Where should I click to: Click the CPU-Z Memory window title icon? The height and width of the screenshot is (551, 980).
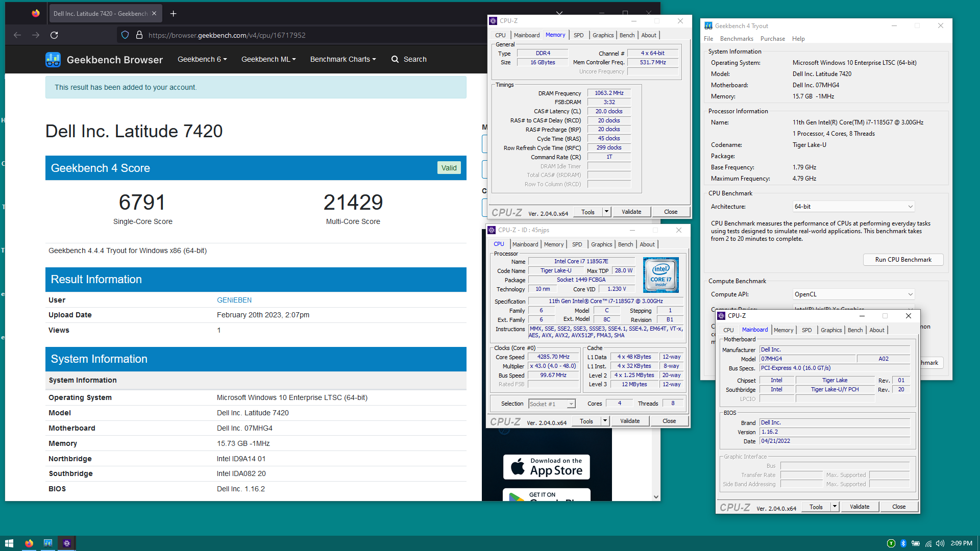493,21
